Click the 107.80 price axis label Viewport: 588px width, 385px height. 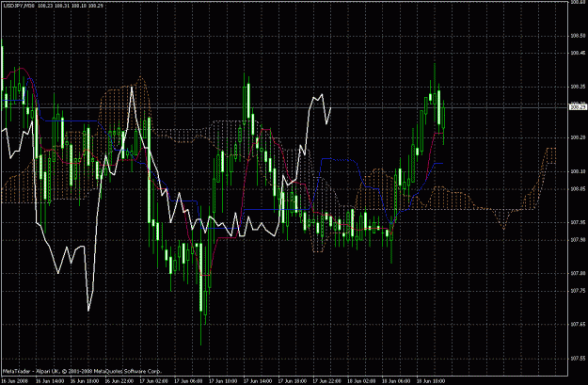[578, 274]
